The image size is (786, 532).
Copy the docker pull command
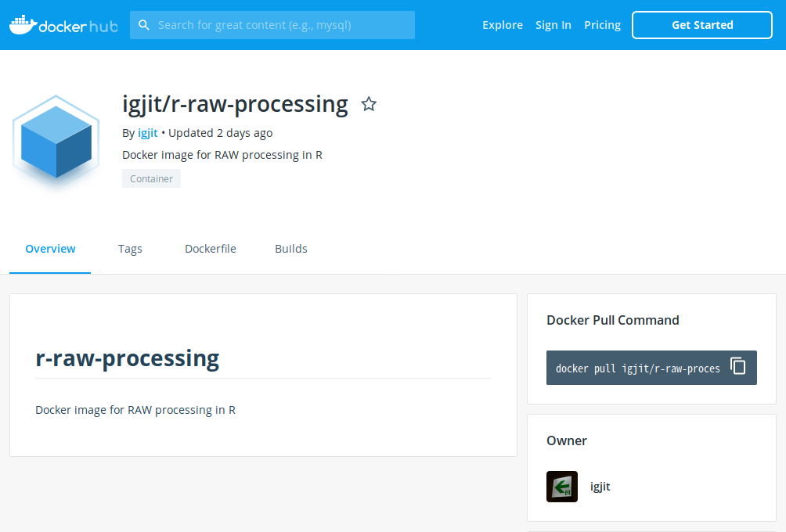coord(737,366)
